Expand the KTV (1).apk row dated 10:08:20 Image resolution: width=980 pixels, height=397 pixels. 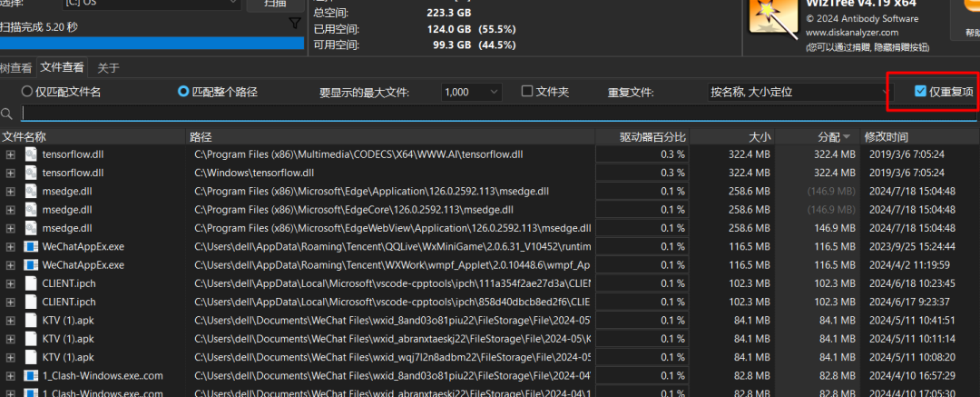coord(11,357)
